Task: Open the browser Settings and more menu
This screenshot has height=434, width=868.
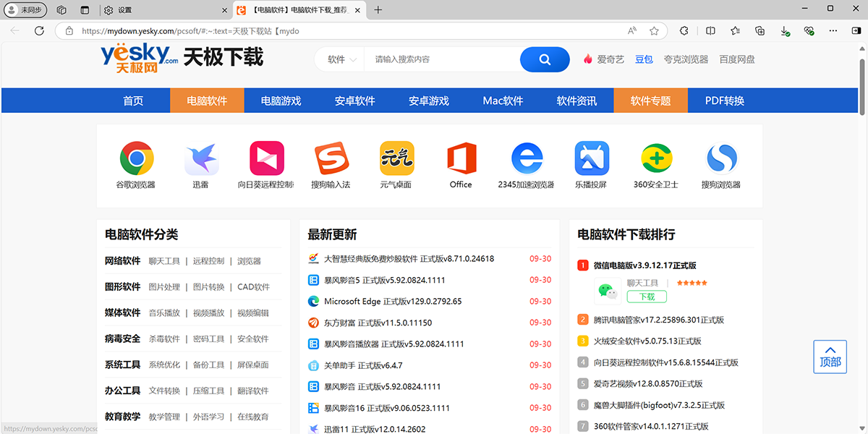Action: click(x=833, y=30)
